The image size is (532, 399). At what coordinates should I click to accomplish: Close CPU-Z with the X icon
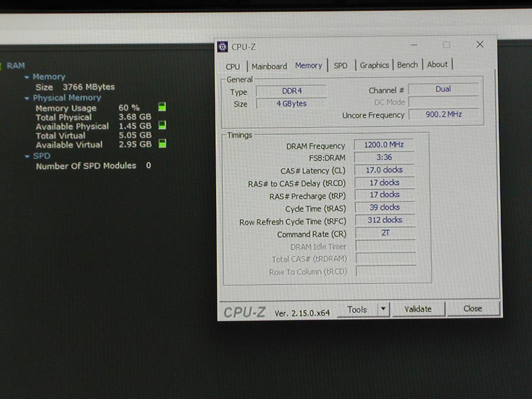[x=480, y=44]
